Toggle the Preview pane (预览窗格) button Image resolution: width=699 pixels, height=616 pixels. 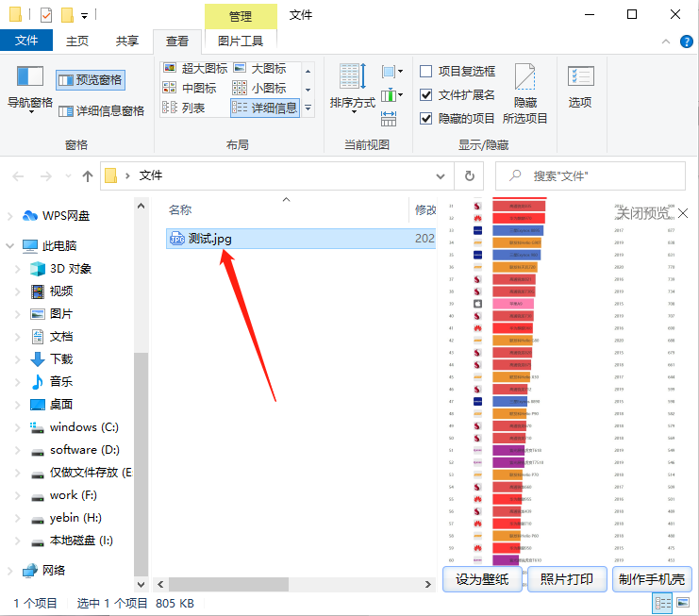91,80
